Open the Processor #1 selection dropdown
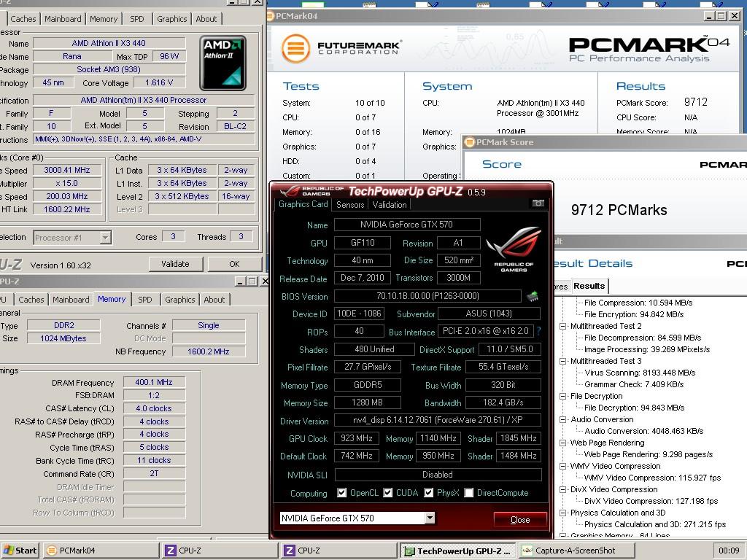747x560 pixels. [x=105, y=237]
